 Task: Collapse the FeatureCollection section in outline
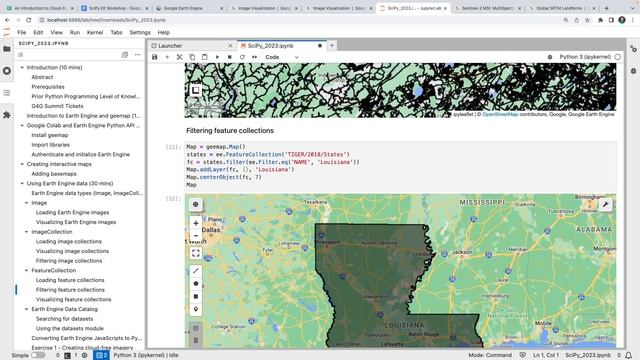27,270
